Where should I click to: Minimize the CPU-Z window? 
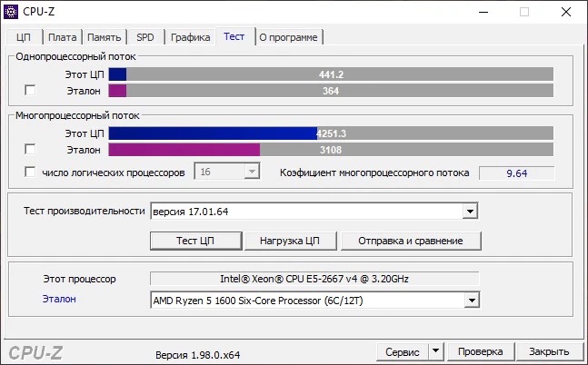[483, 12]
